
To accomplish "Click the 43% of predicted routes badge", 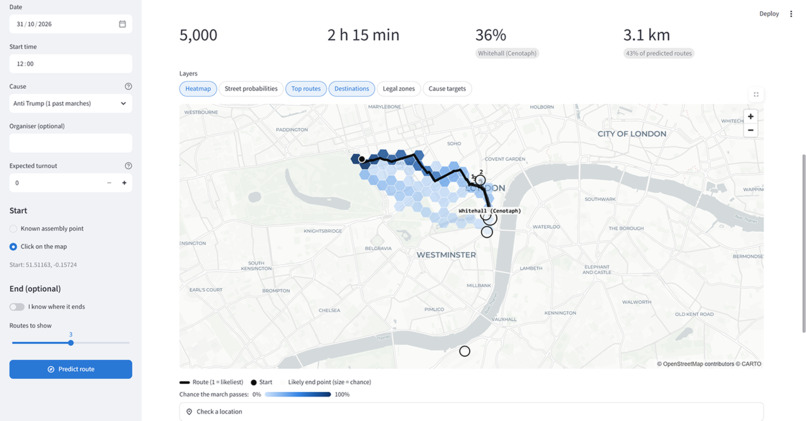I will point(658,53).
